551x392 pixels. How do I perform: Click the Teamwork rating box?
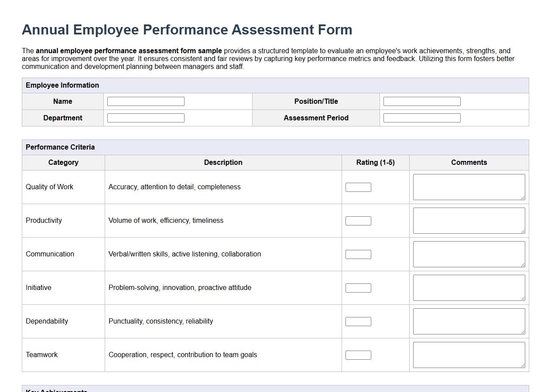pyautogui.click(x=358, y=355)
